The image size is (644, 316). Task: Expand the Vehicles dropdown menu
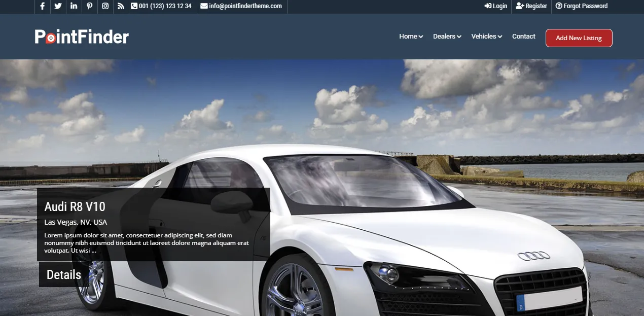pyautogui.click(x=487, y=37)
